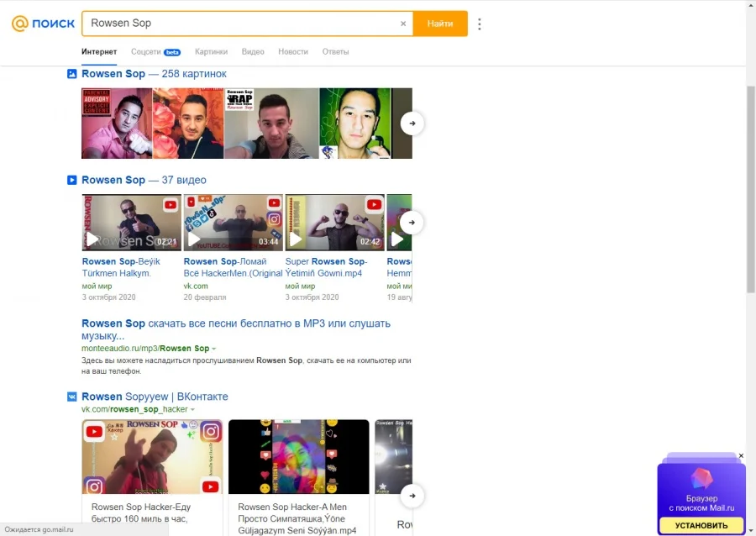Open the Rowsen Sopyyew ВКонтакте link
756x536 pixels.
click(x=155, y=397)
